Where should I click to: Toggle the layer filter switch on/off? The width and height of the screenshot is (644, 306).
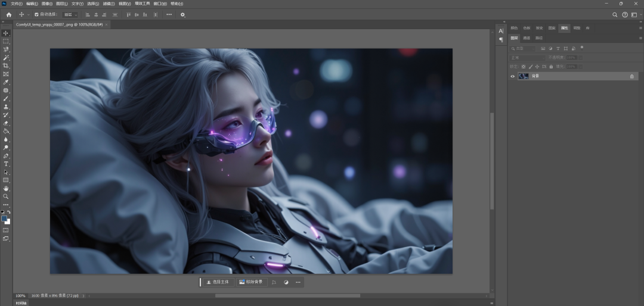point(582,48)
